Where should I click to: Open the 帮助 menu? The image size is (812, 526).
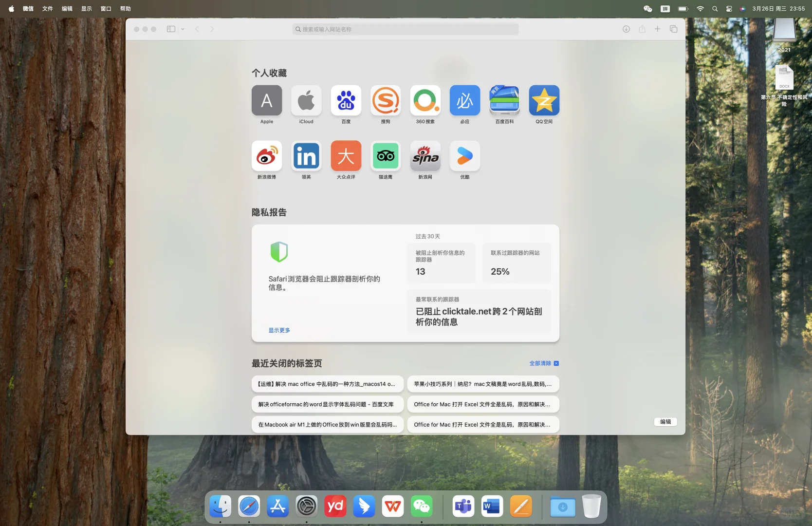(x=126, y=9)
